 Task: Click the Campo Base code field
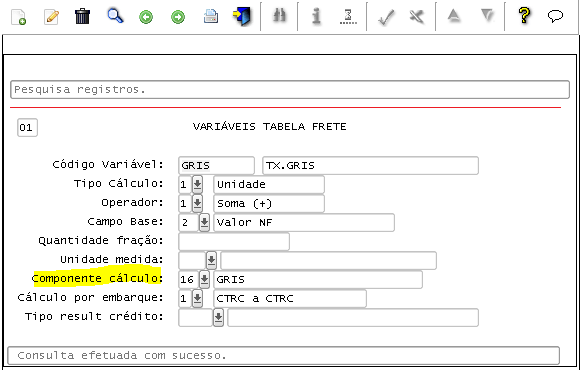click(x=188, y=222)
